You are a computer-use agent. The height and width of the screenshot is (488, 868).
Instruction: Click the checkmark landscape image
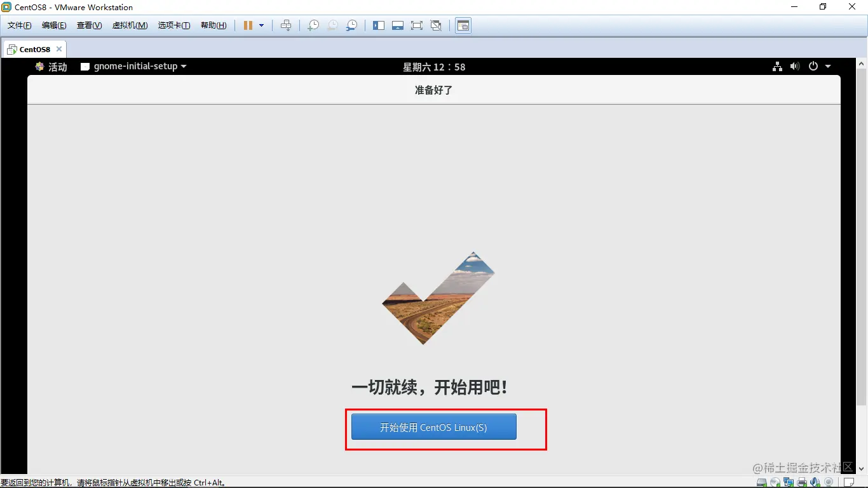438,298
